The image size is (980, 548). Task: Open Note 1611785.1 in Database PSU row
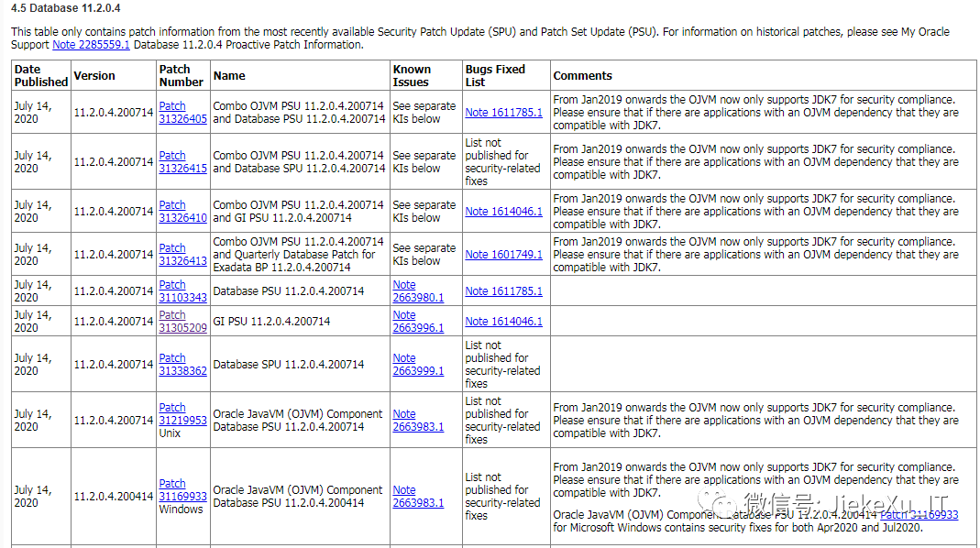pyautogui.click(x=503, y=291)
